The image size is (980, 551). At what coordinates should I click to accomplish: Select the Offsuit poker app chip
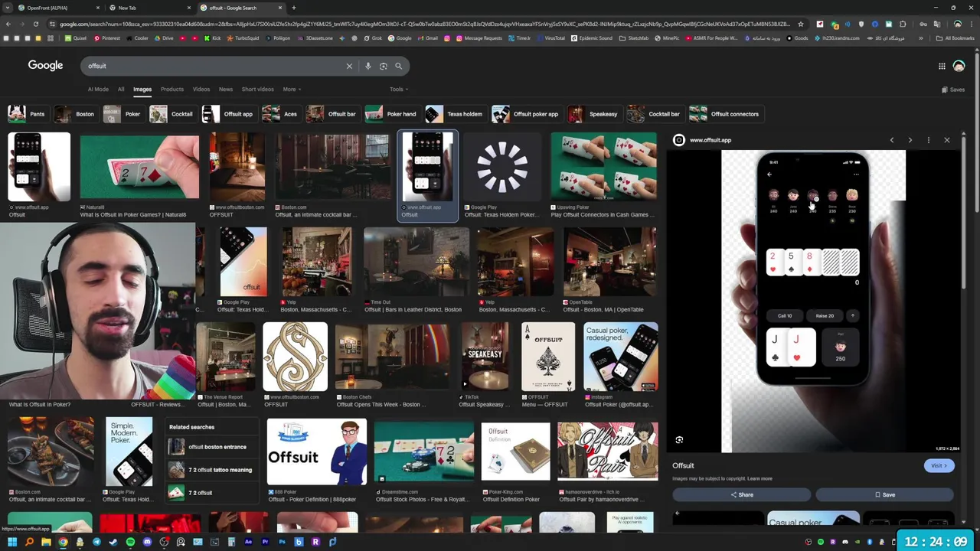[526, 114]
